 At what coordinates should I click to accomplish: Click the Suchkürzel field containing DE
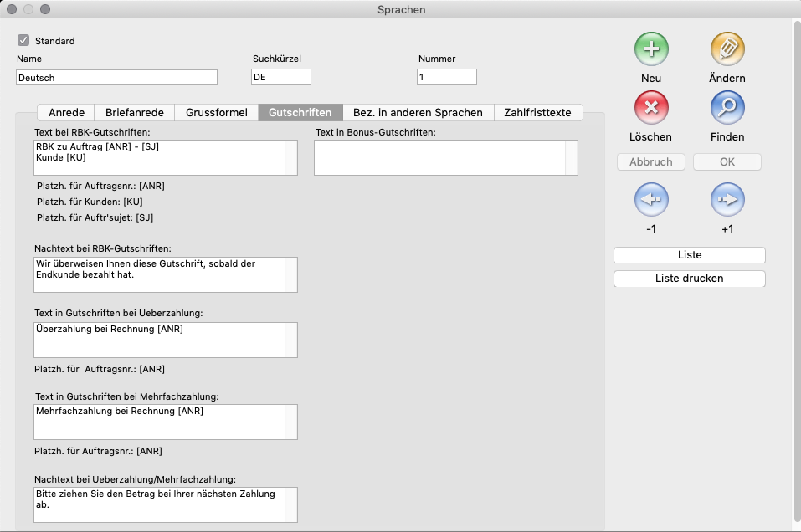[280, 77]
